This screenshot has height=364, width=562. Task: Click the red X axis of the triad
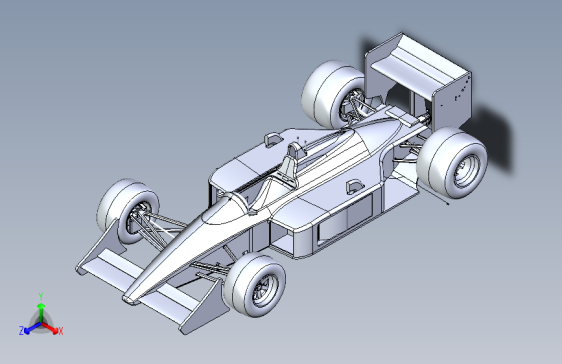coord(50,327)
